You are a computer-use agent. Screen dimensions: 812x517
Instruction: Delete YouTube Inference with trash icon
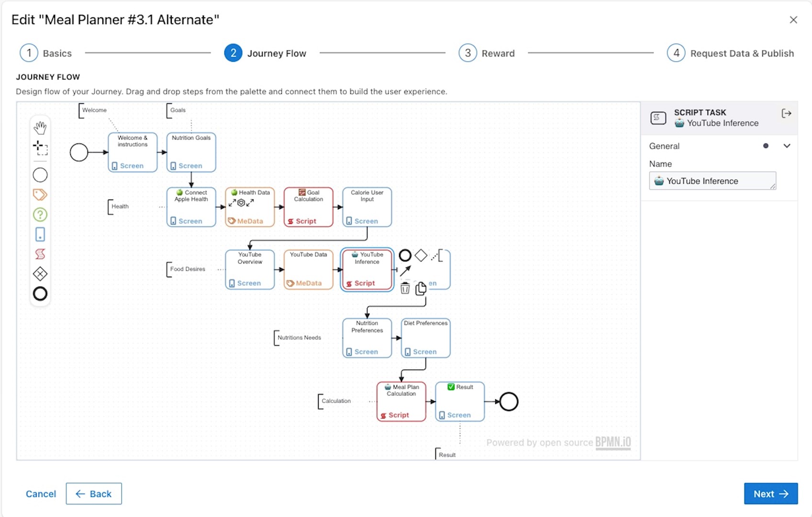405,288
